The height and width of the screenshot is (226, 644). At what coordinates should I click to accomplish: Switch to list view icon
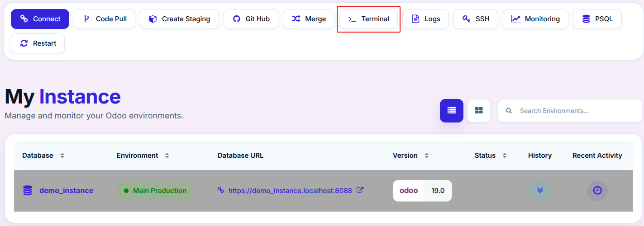pos(452,111)
